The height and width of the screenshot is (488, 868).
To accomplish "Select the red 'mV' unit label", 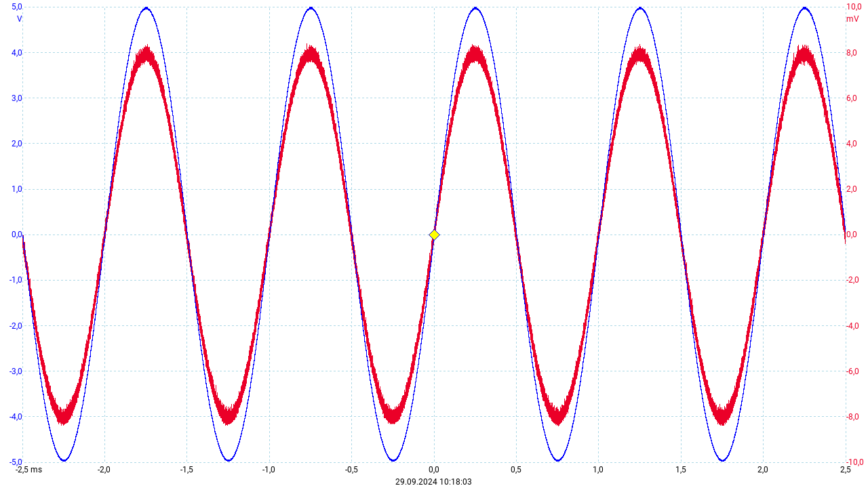I will (852, 19).
